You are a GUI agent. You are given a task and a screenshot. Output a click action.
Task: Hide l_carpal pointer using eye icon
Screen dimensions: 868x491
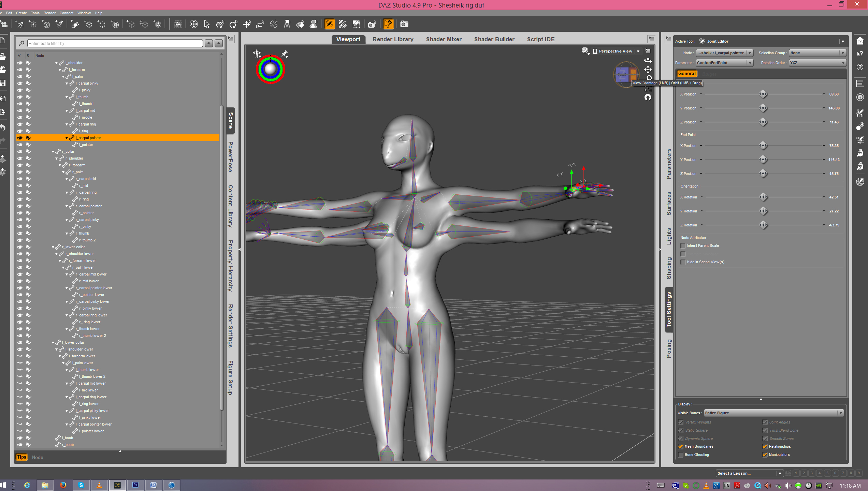[x=20, y=138]
